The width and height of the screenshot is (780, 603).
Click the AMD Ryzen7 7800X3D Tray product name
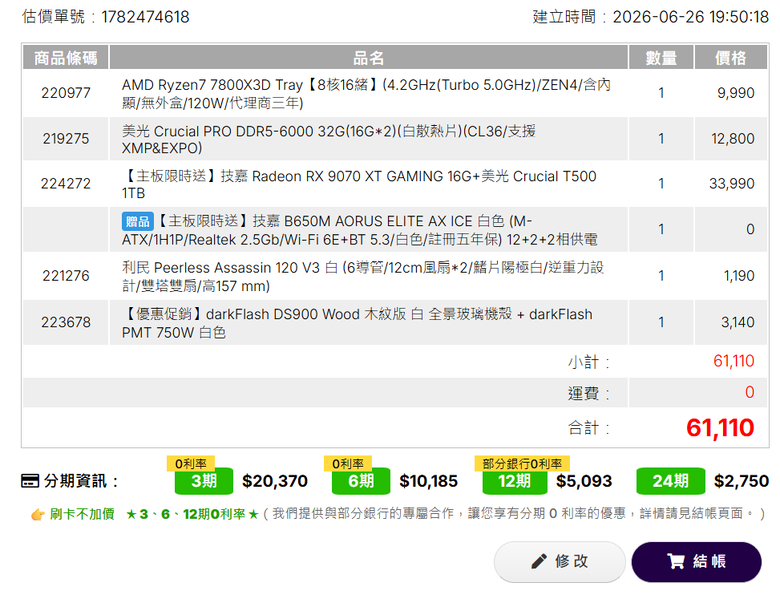[x=366, y=94]
